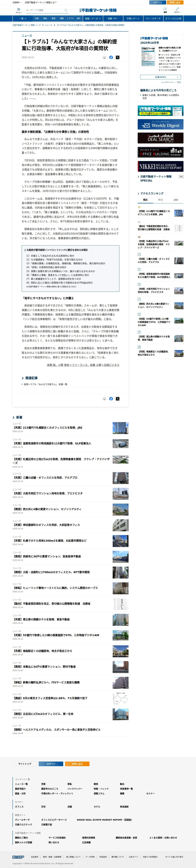The image size is (196, 868).
Task: Open 9月の東京オフィス空室率 chart thumbnail
Action: (120, 699)
